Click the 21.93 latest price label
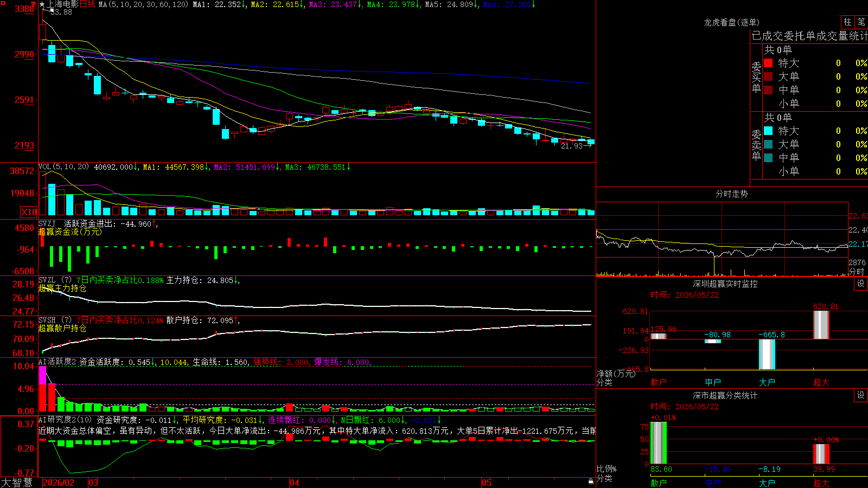 (572, 146)
